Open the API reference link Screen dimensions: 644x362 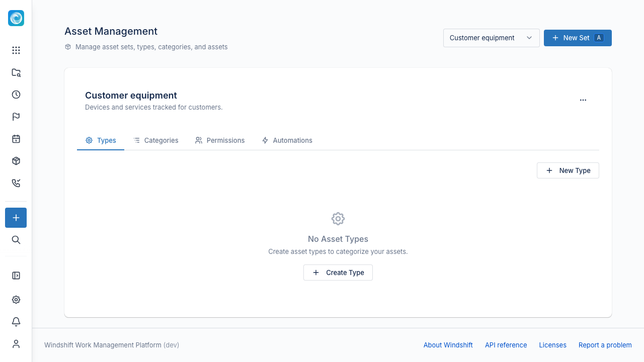pyautogui.click(x=506, y=345)
